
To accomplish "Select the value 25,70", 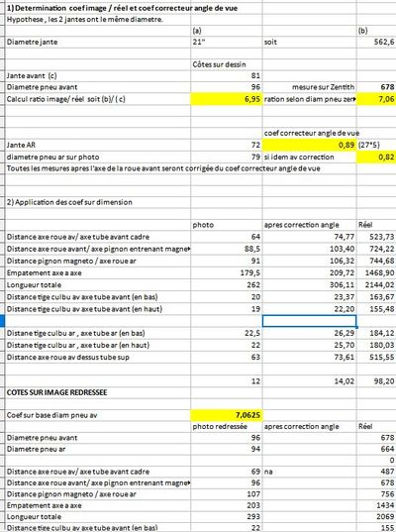I will [309, 345].
